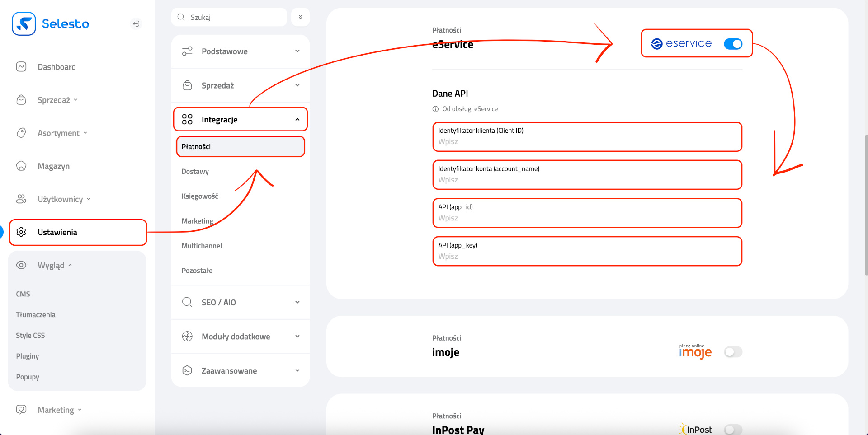Select the Dashboard chart icon
This screenshot has width=868, height=435.
21,66
